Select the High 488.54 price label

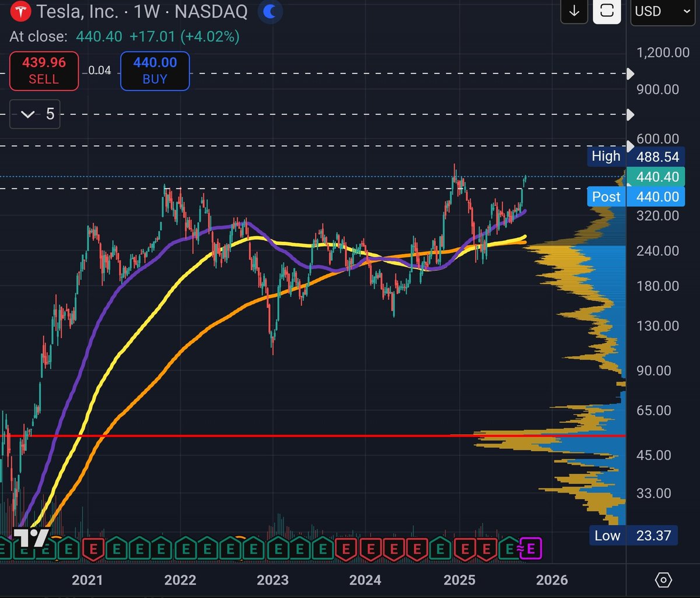(x=636, y=156)
